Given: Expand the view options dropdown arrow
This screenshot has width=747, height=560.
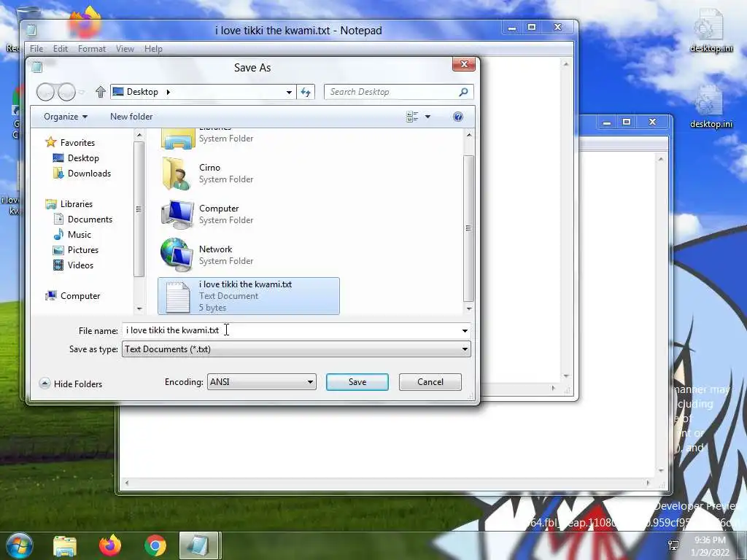Looking at the screenshot, I should [x=427, y=117].
